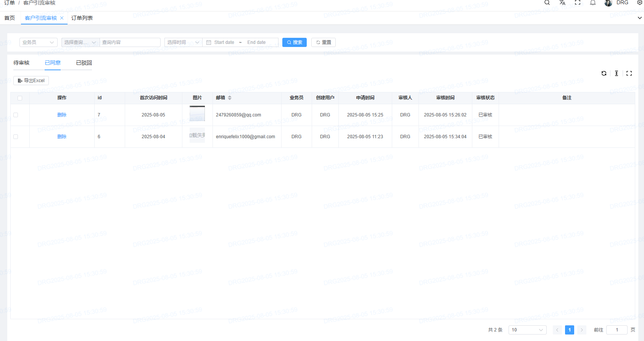The height and width of the screenshot is (341, 644).
Task: Select the checkbox for row id 7
Action: pyautogui.click(x=16, y=115)
